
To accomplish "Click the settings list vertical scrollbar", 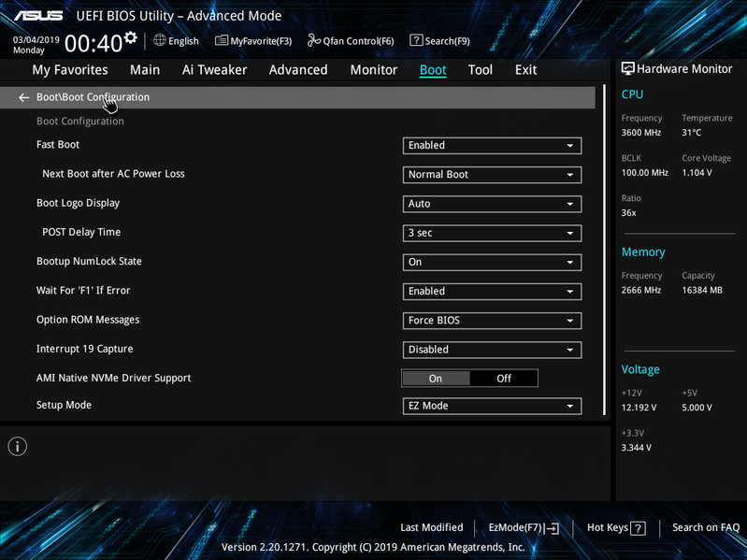I will coord(604,250).
